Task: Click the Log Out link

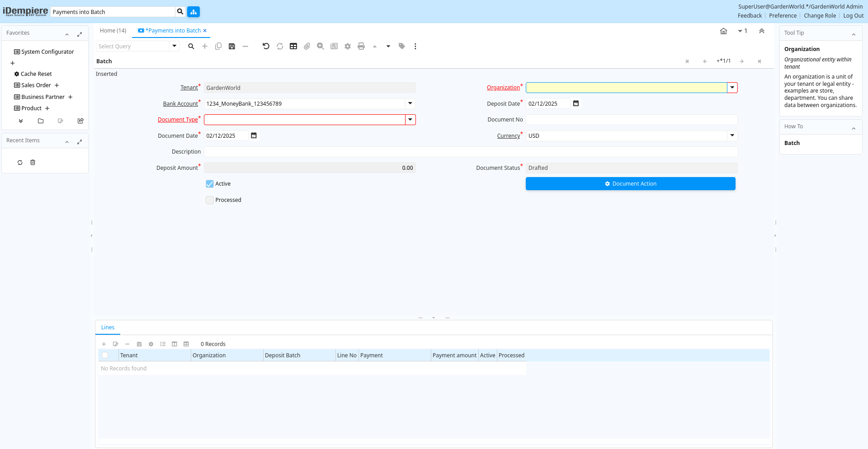Action: tap(853, 16)
